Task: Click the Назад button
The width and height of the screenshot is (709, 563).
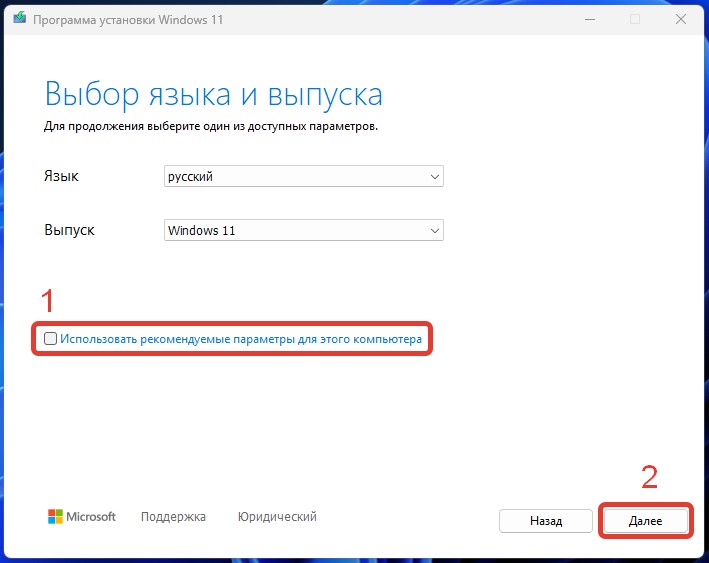Action: (546, 520)
